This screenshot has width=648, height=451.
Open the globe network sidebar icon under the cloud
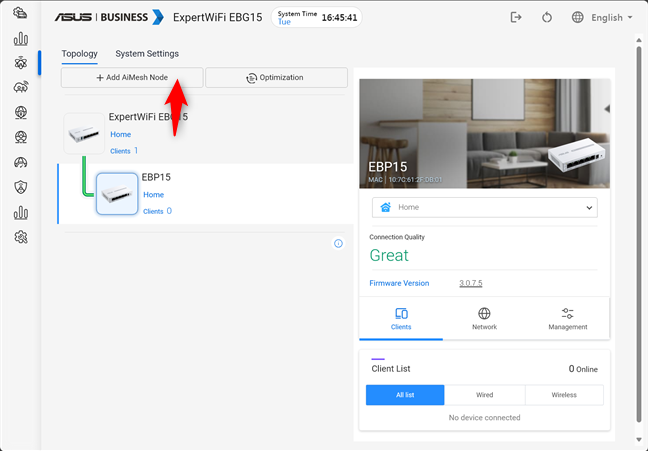tap(21, 112)
